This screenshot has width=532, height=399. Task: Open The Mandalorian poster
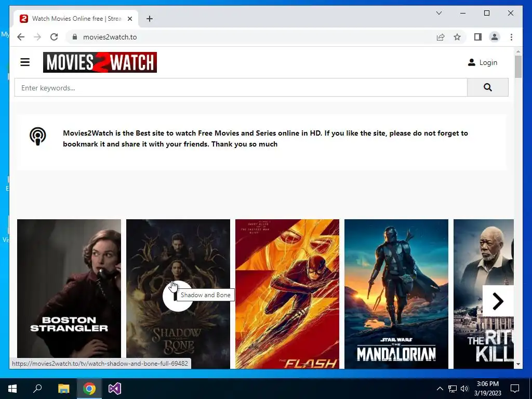(396, 294)
